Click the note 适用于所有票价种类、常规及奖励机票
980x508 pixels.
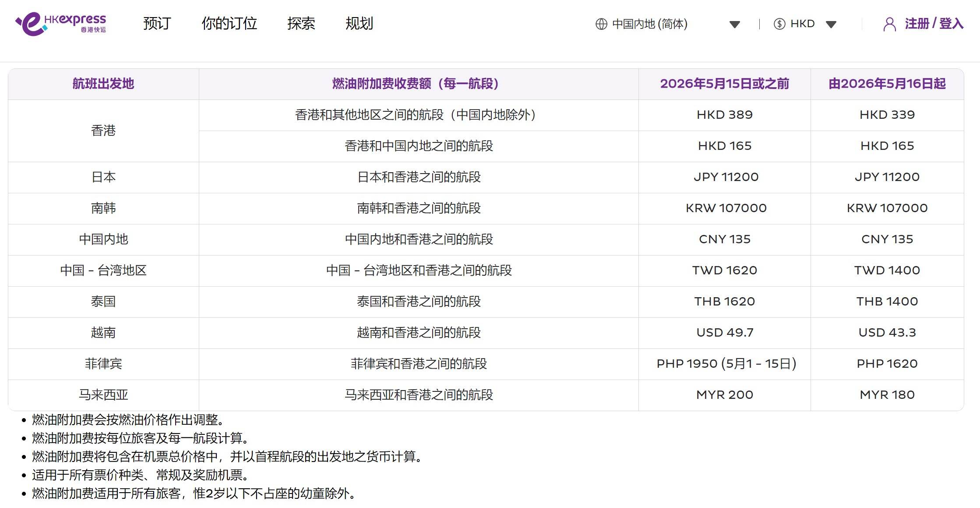pos(141,475)
